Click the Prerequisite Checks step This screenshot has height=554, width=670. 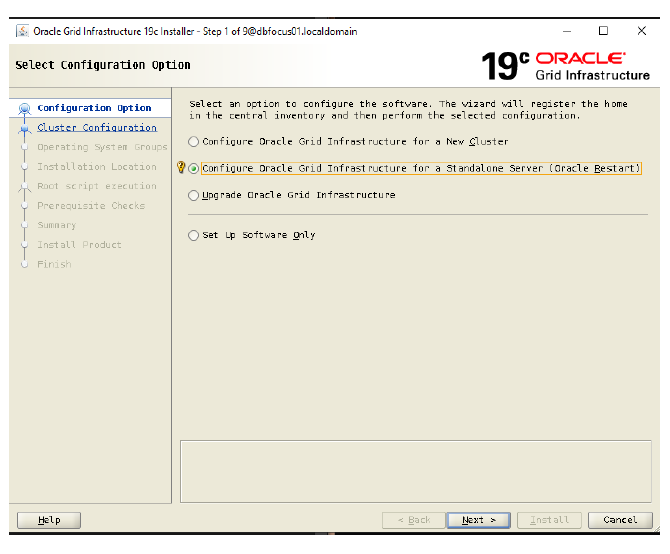click(91, 206)
